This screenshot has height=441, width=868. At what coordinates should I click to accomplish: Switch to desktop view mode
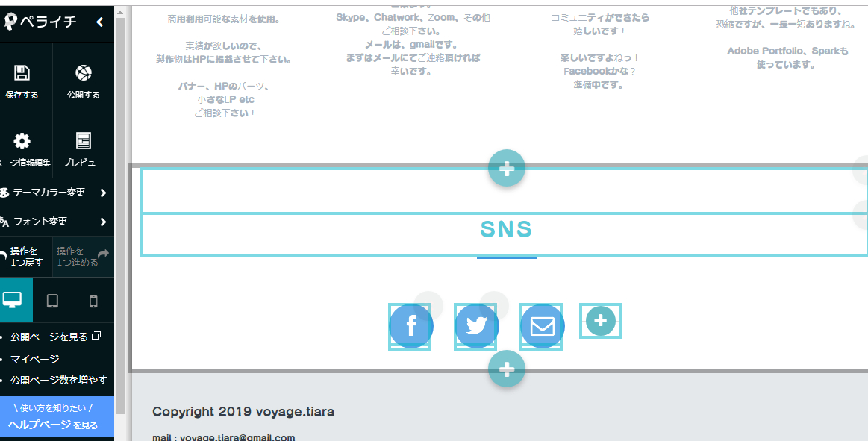pyautogui.click(x=13, y=300)
